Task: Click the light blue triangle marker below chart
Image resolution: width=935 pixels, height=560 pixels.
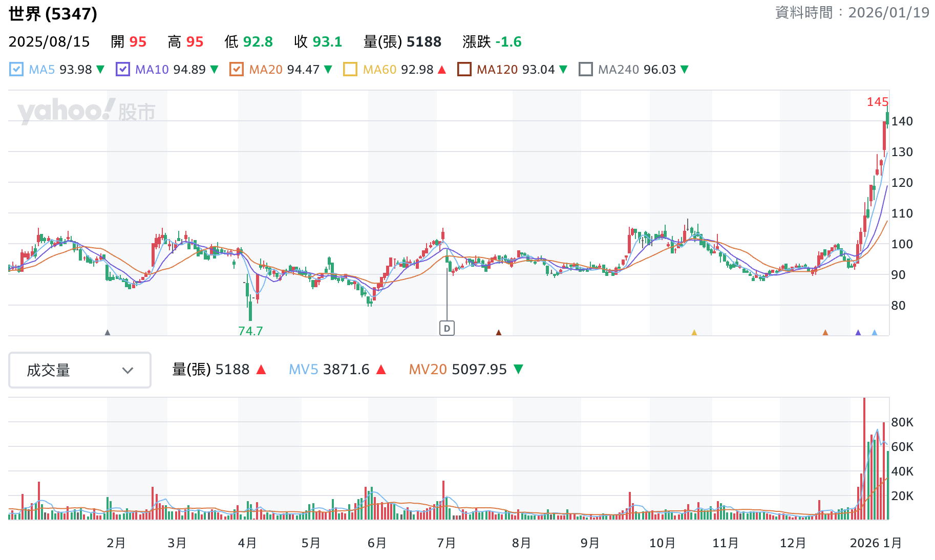Action: [x=875, y=333]
